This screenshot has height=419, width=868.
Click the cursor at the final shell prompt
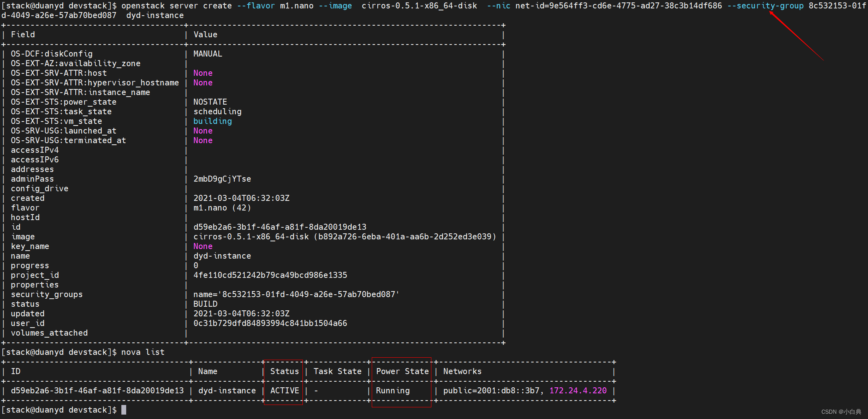pos(124,410)
